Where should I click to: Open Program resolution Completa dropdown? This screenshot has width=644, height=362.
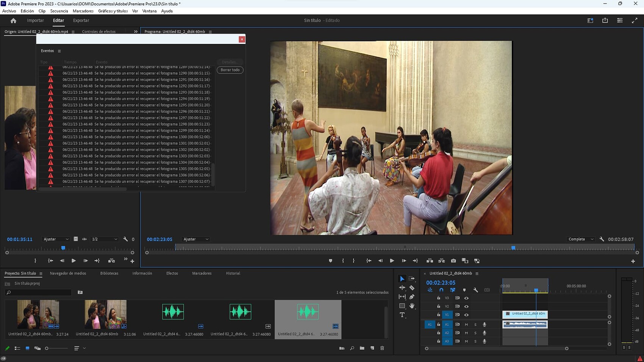point(580,239)
